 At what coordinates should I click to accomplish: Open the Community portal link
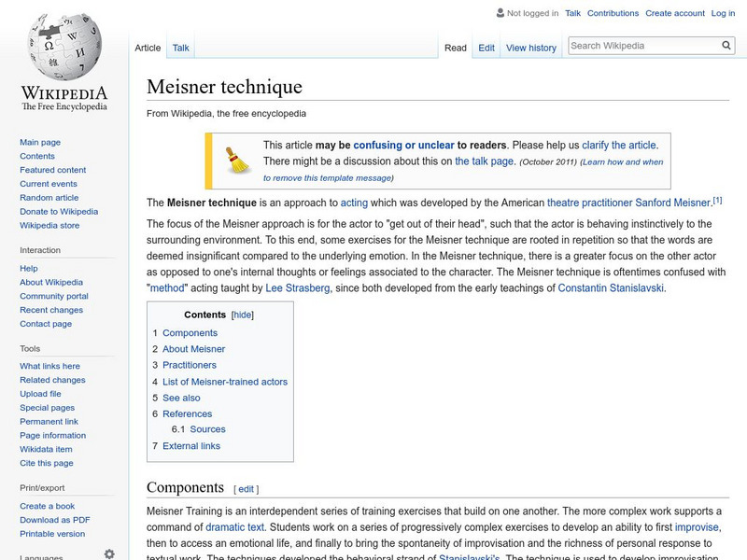pyautogui.click(x=54, y=296)
